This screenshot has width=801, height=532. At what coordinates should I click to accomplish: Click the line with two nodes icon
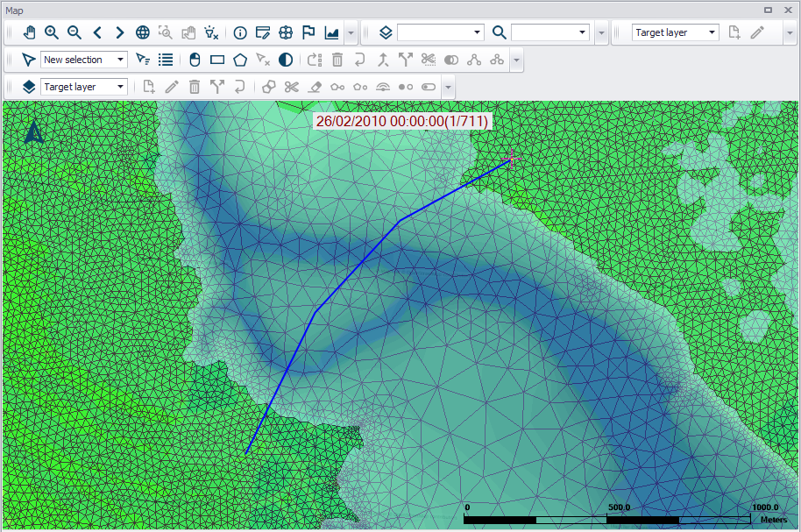click(x=337, y=87)
